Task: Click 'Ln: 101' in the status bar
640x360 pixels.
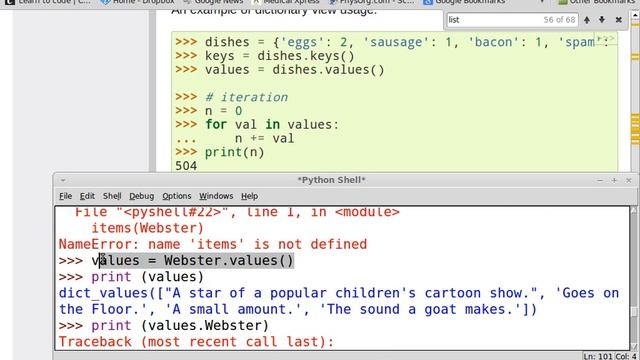Action: [x=598, y=356]
